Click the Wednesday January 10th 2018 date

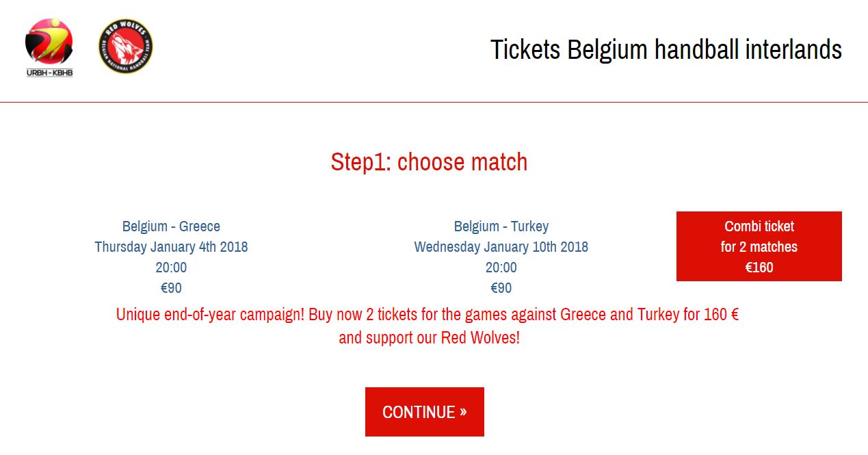501,246
